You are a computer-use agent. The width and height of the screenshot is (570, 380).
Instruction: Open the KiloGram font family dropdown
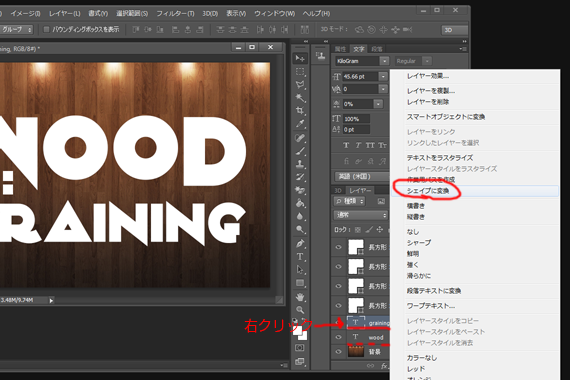point(384,61)
